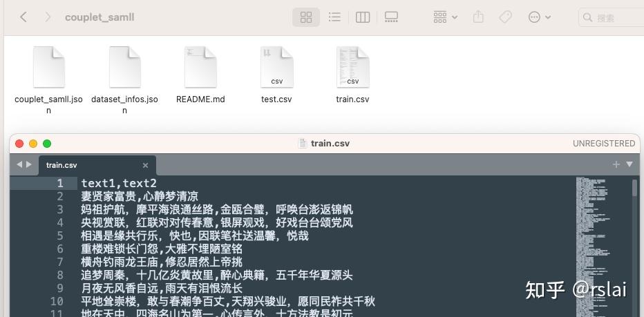Image resolution: width=644 pixels, height=317 pixels.
Task: Click the Finder search field
Action: coord(611,18)
